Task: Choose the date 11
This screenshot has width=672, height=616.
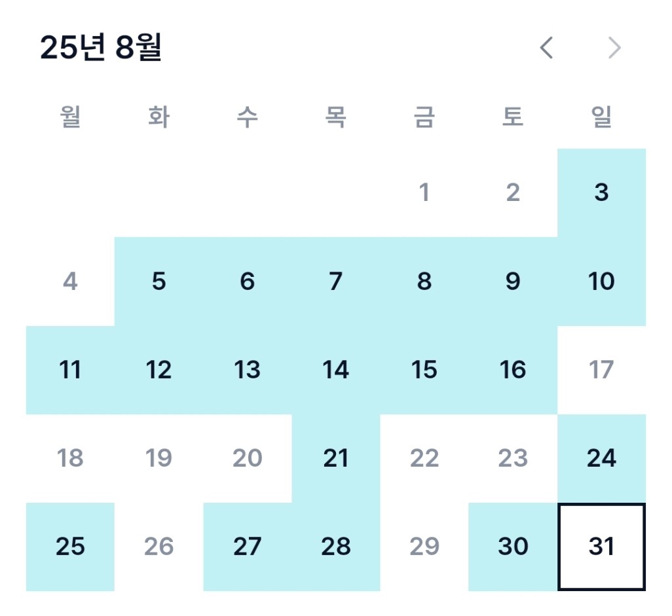Action: 70,370
